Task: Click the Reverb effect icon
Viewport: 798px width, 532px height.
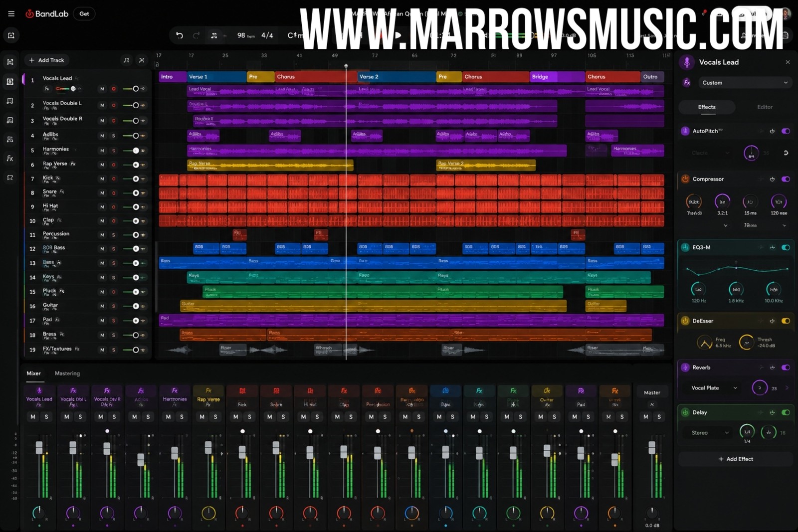Action: (x=685, y=367)
